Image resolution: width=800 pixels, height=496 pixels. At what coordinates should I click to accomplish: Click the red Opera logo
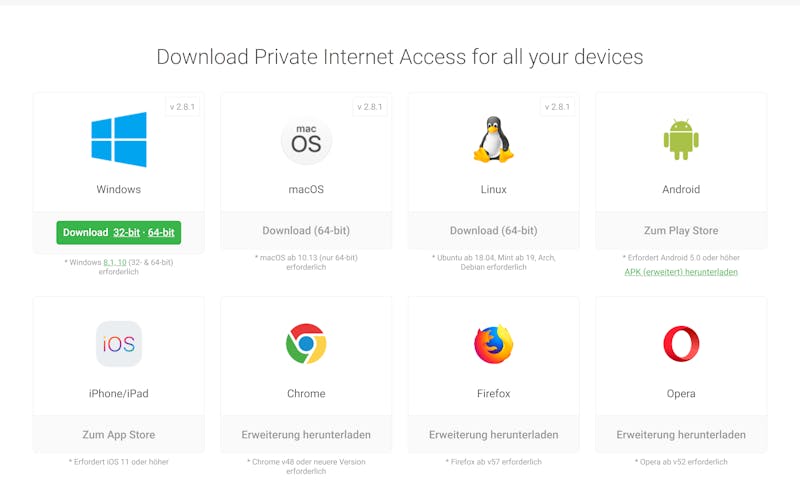681,343
